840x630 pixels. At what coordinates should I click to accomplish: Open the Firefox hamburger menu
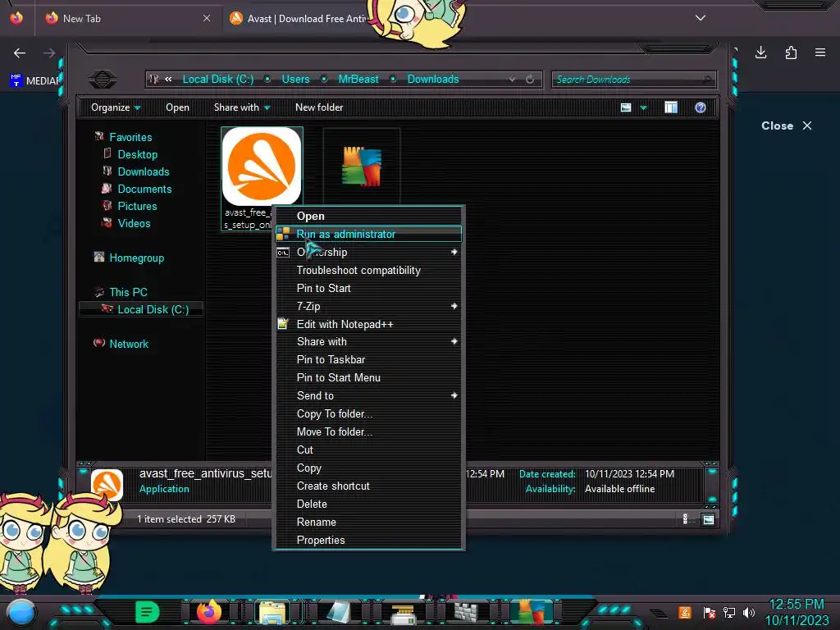pos(820,52)
